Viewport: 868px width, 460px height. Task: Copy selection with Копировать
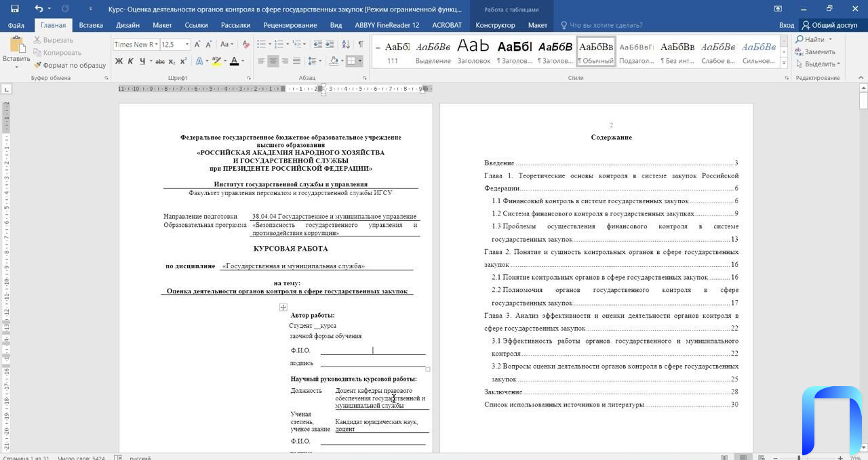[x=57, y=53]
